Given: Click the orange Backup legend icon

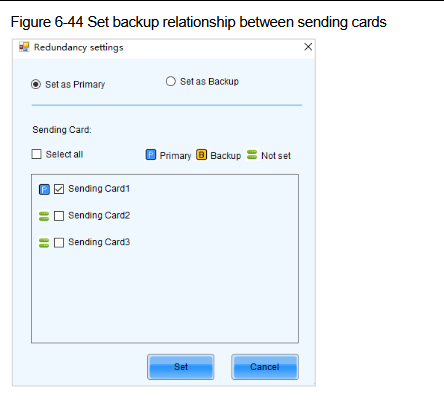Looking at the screenshot, I should click(201, 155).
